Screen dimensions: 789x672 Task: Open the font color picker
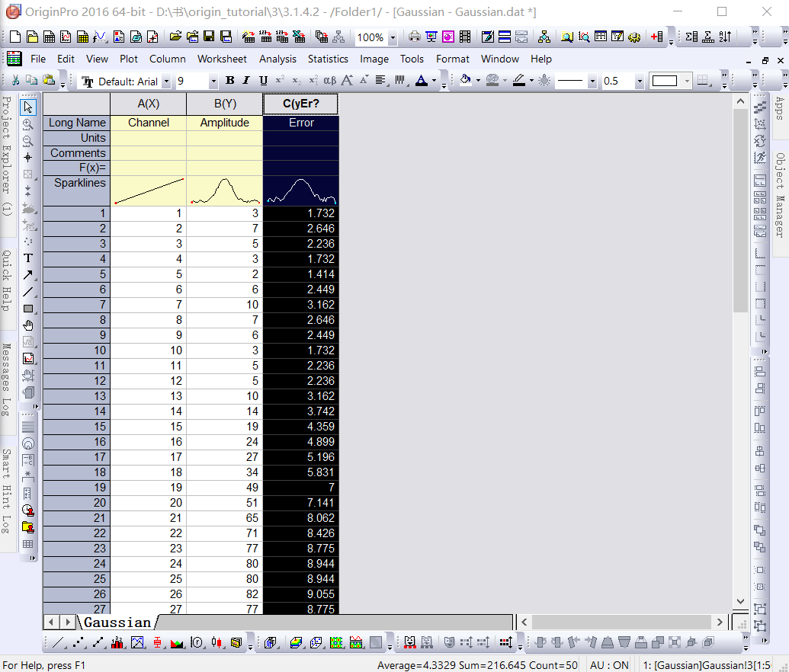[422, 81]
